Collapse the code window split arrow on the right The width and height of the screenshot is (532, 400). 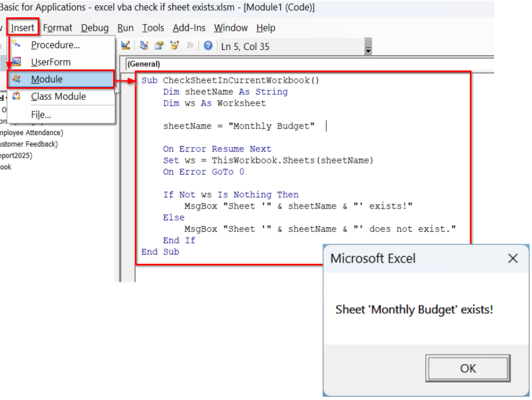(368, 48)
